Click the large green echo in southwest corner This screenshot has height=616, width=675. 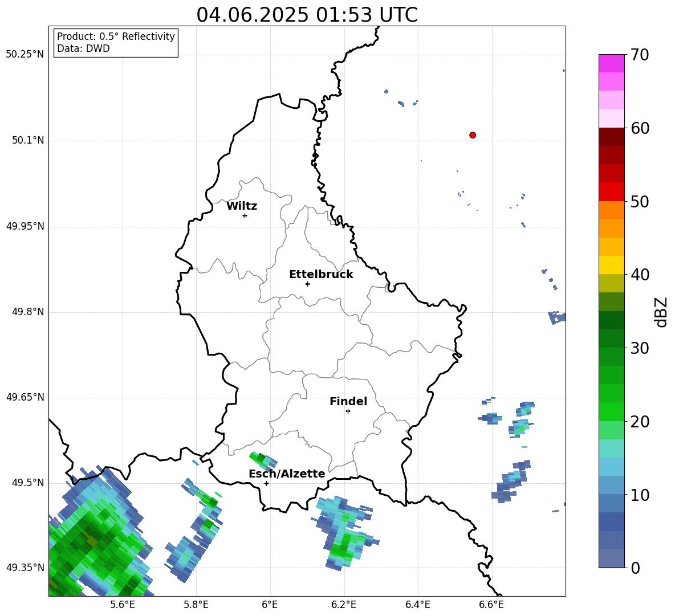coord(99,533)
